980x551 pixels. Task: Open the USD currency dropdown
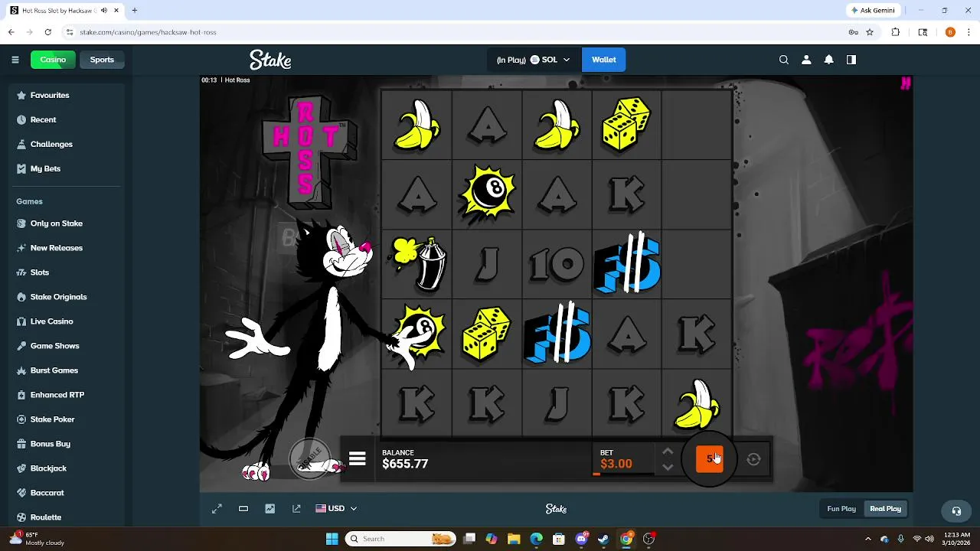(x=336, y=509)
